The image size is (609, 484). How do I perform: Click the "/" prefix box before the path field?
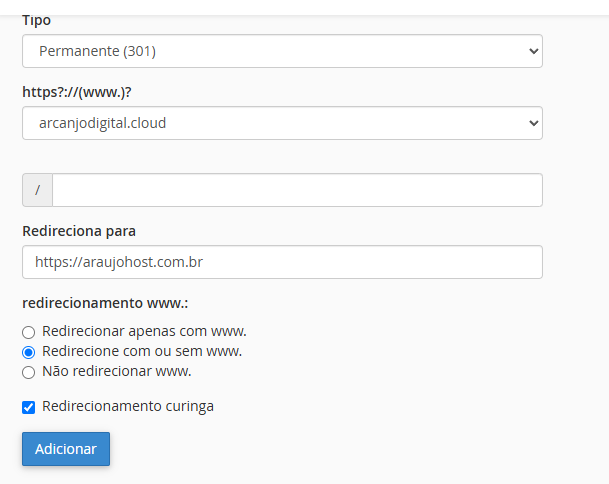tap(37, 190)
